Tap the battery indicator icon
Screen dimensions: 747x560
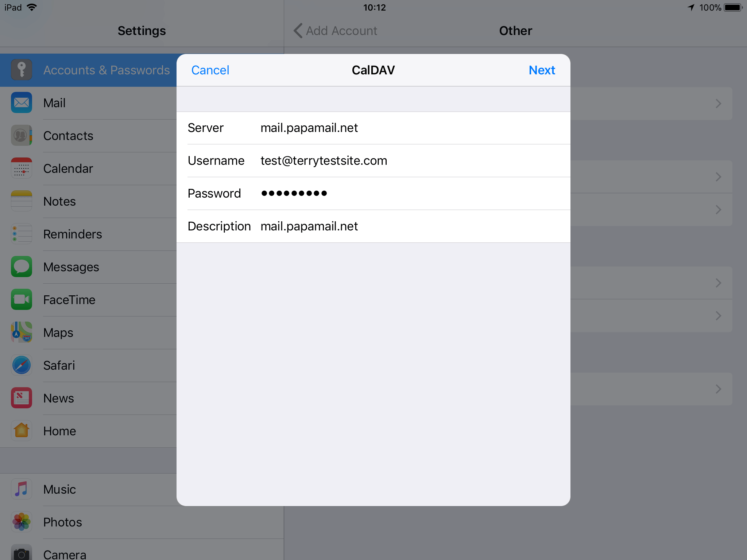(734, 7)
